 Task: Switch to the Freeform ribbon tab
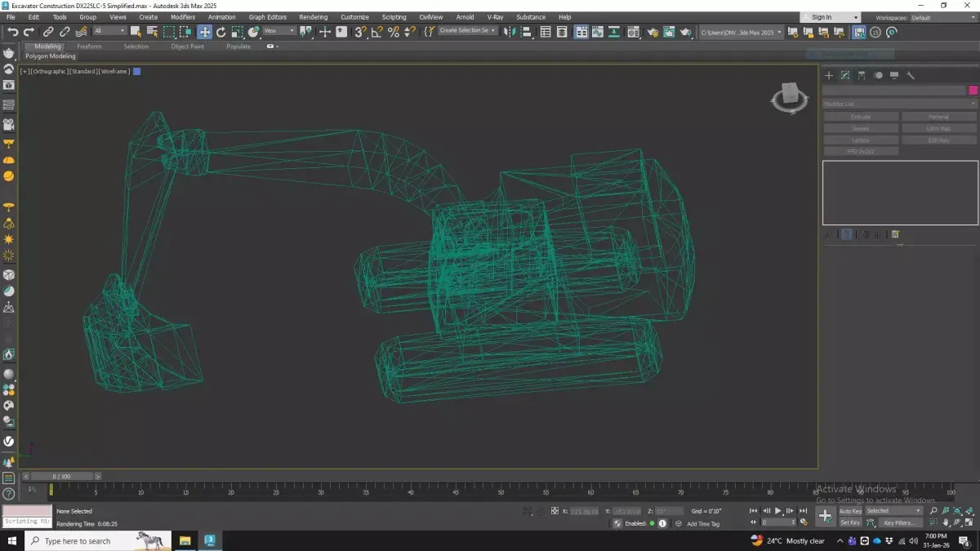pyautogui.click(x=88, y=47)
